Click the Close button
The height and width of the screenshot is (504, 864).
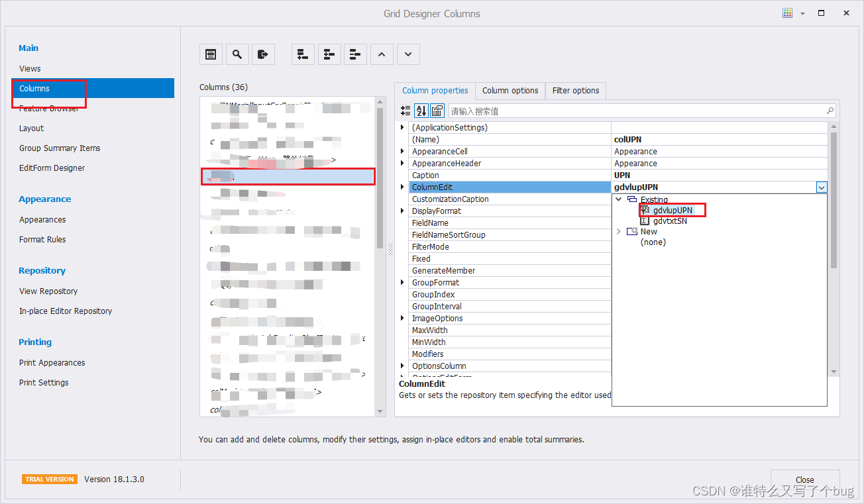805,480
